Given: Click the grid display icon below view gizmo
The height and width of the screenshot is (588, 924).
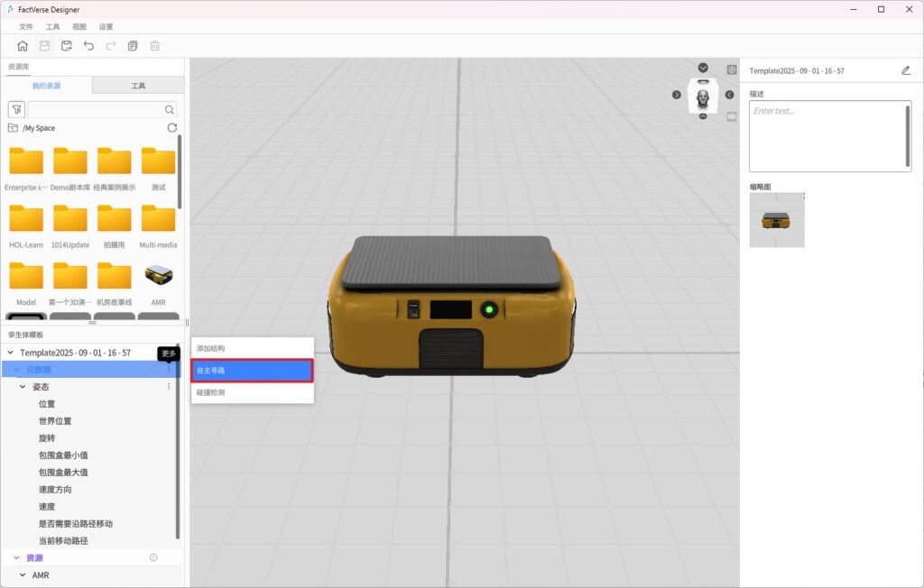Looking at the screenshot, I should click(x=732, y=116).
